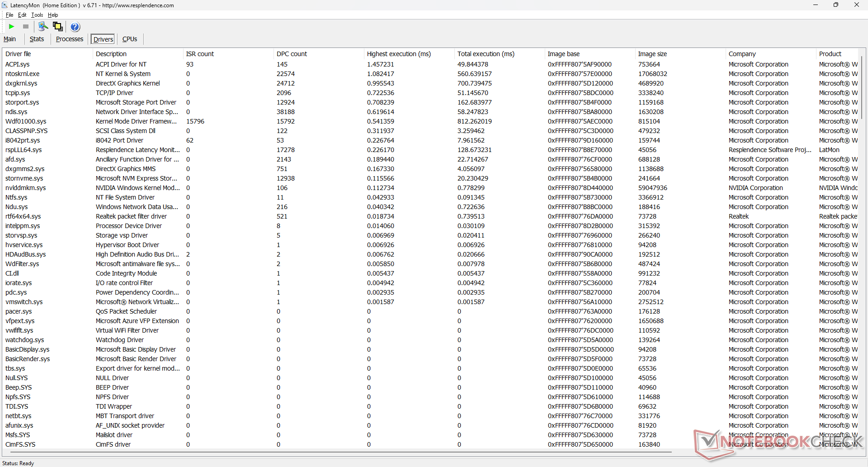Screen dimensions: 868x467
Task: Open the File menu
Action: [9, 15]
